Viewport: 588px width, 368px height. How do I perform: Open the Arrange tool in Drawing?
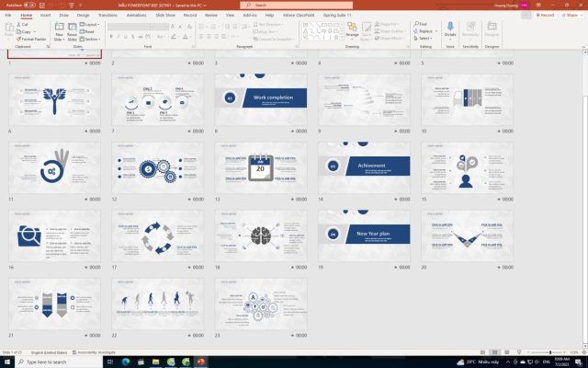pos(351,31)
